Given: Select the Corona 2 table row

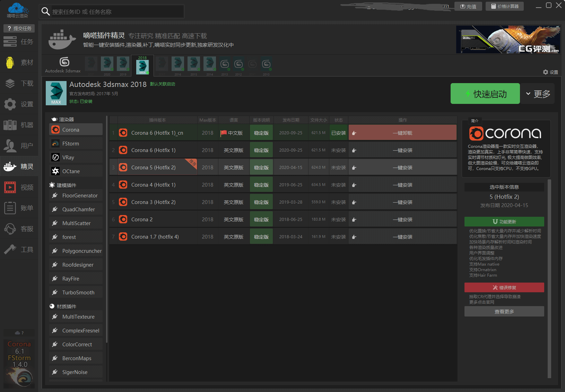Looking at the screenshot, I should 283,220.
